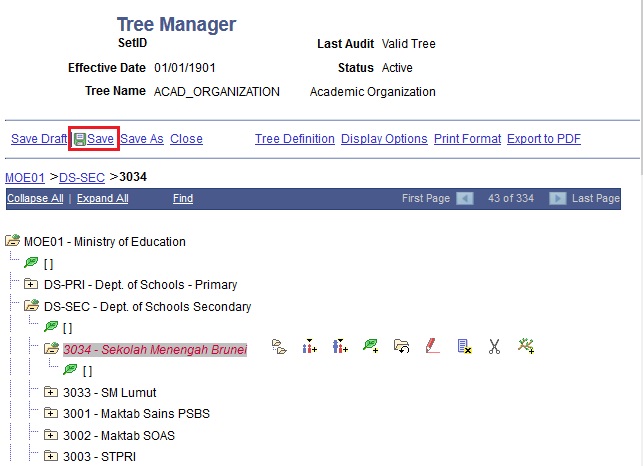Click the red pencil Edit Data icon
The image size is (643, 466).
coord(433,346)
